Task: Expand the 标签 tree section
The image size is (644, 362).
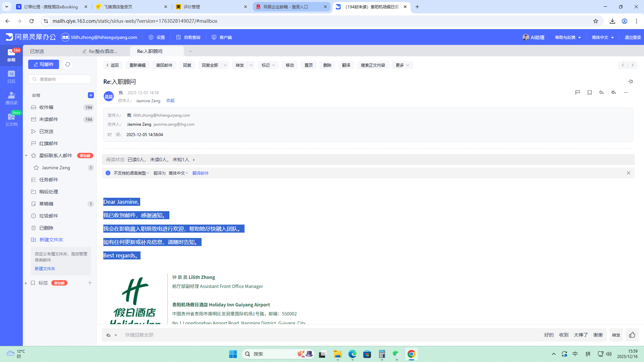Action: (x=26, y=283)
